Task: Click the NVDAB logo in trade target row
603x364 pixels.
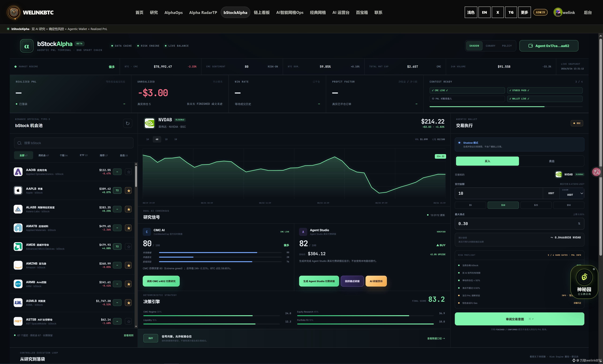Action: 559,174
